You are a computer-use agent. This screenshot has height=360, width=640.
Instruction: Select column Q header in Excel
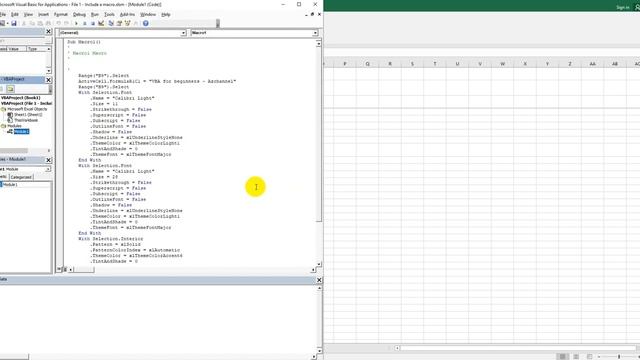click(x=367, y=64)
